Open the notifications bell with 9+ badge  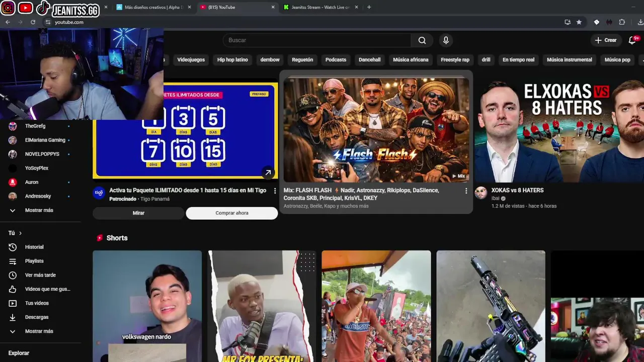(633, 40)
